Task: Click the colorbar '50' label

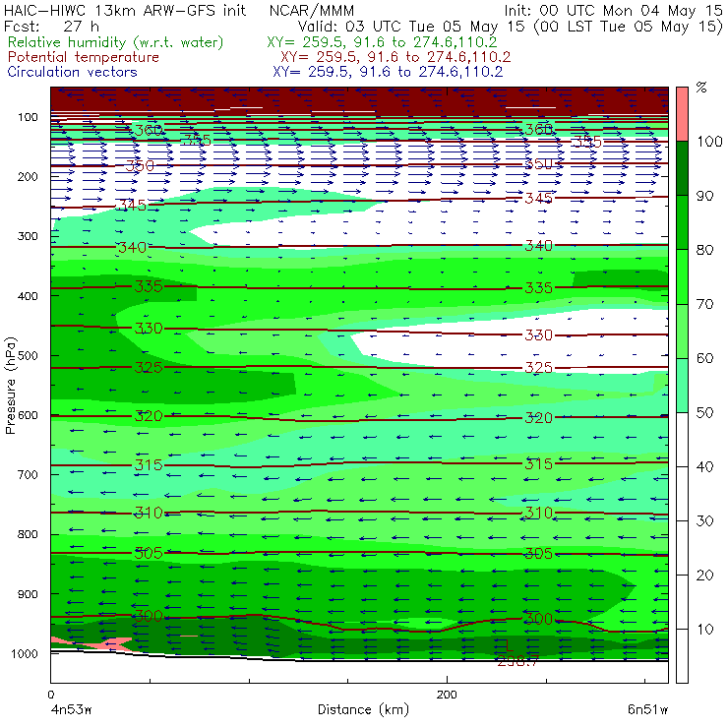Action: tap(704, 413)
